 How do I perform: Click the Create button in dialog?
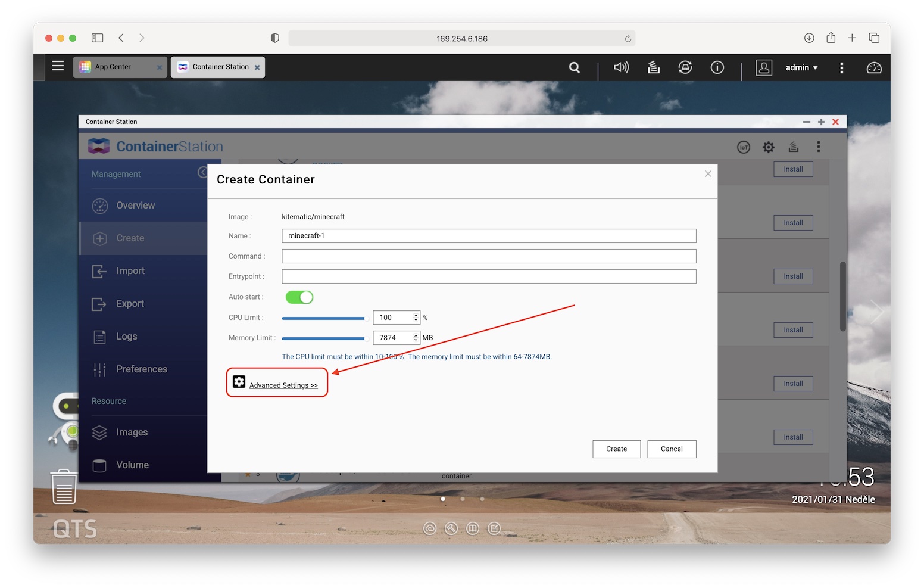(616, 449)
